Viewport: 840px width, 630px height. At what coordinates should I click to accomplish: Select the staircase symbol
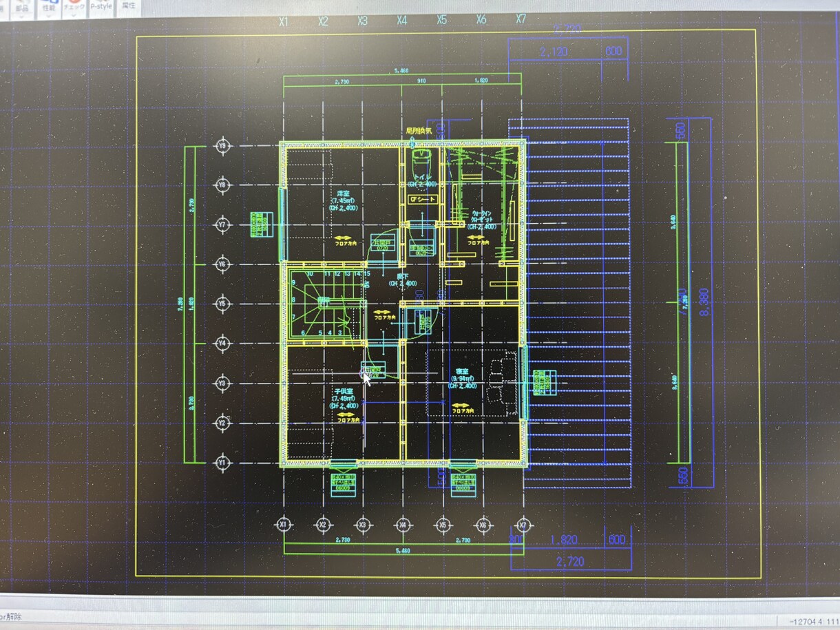326,304
